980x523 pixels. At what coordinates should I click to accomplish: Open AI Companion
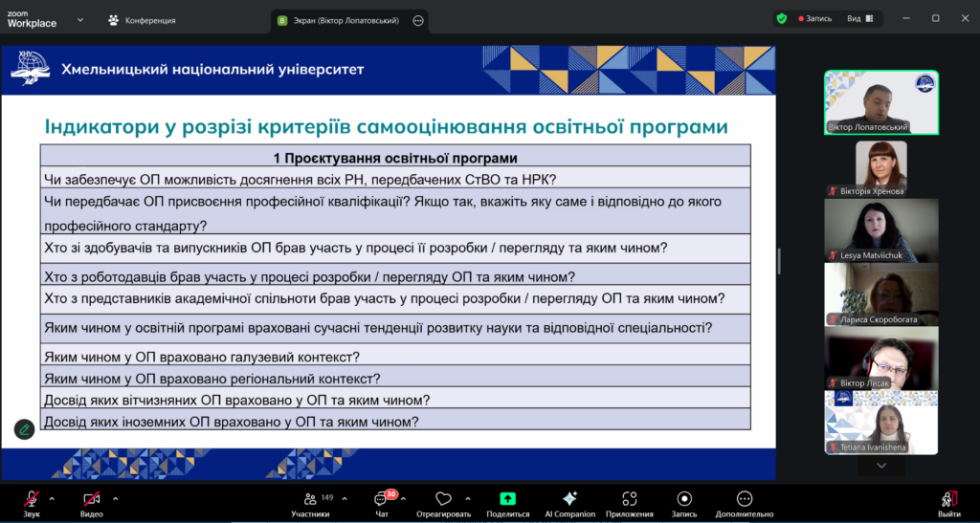pos(569,504)
